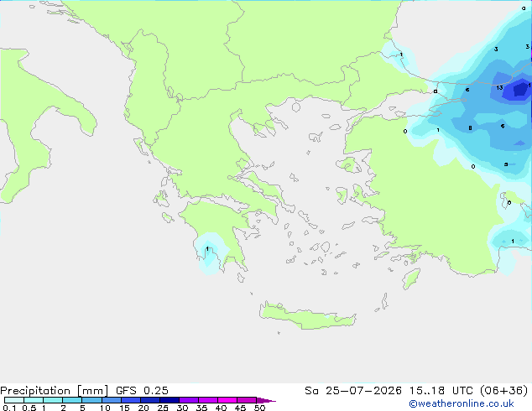Click the 0.5–1 mm legend swatch

34,400
